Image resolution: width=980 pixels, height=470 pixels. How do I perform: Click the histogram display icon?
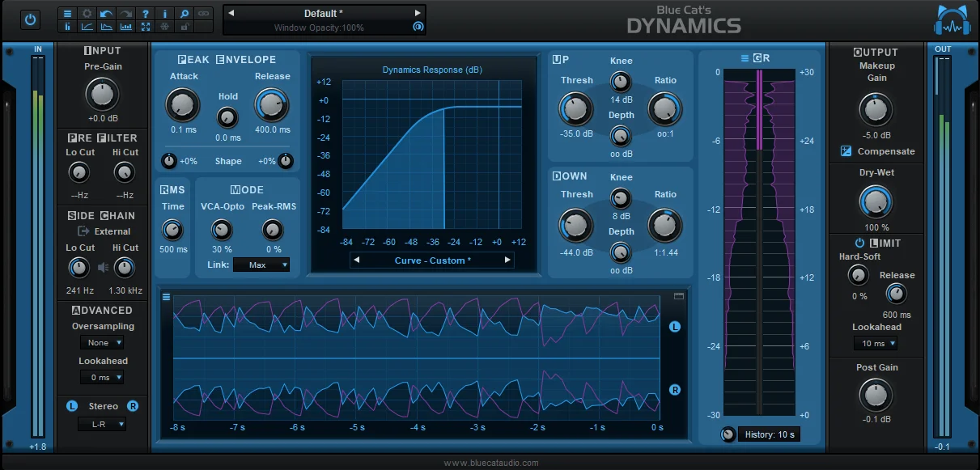[126, 27]
